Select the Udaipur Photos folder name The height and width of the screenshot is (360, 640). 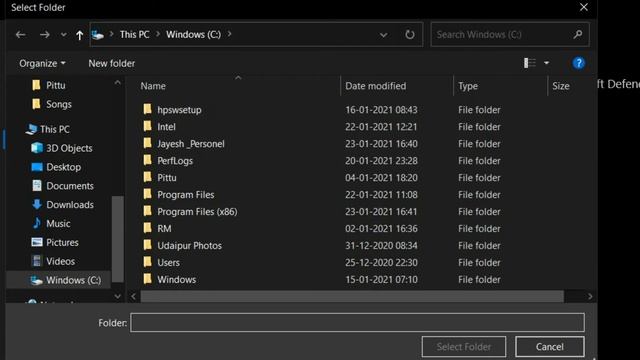tap(189, 246)
